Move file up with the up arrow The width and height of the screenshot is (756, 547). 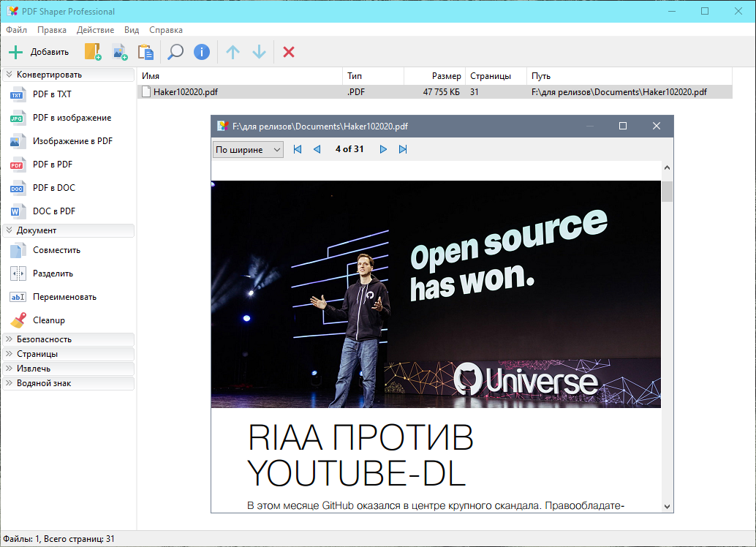[x=233, y=52]
